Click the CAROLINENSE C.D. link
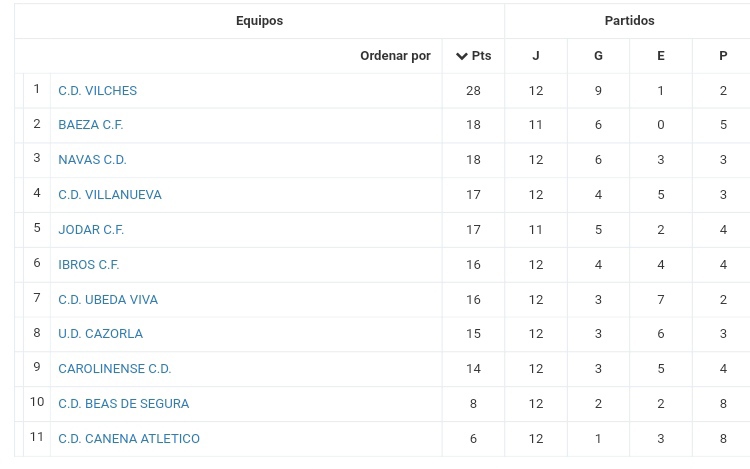750x469 pixels. [115, 369]
